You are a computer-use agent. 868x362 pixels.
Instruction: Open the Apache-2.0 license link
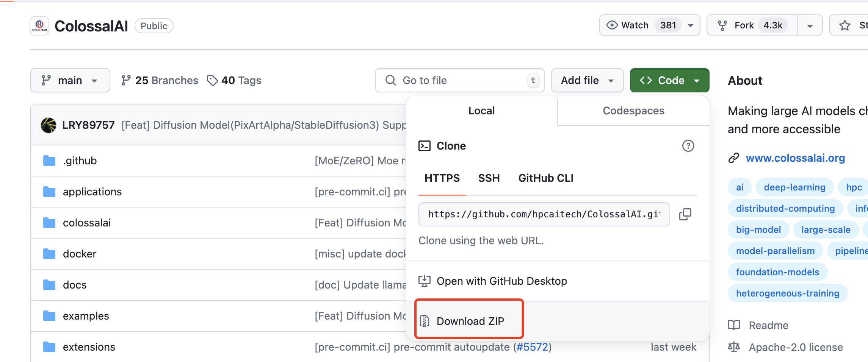(796, 347)
